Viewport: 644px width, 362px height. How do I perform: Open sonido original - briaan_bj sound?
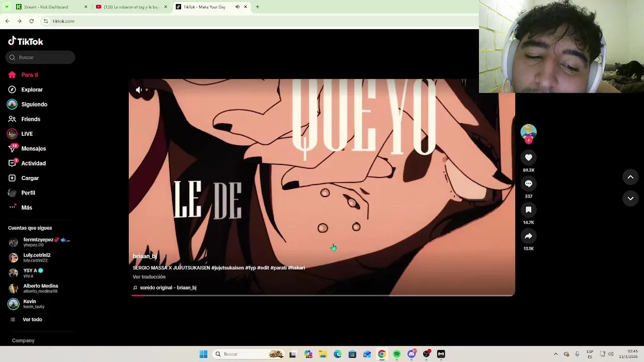(x=165, y=288)
